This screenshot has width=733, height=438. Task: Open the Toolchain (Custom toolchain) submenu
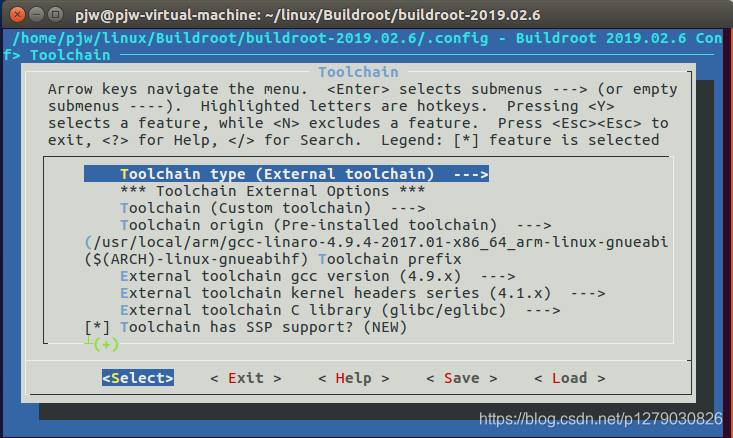[273, 208]
